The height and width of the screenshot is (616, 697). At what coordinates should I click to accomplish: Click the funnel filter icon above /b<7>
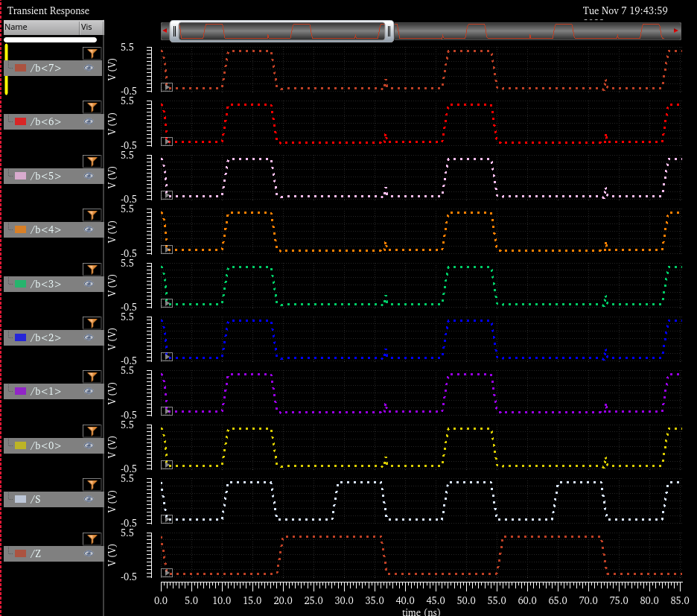pyautogui.click(x=91, y=54)
